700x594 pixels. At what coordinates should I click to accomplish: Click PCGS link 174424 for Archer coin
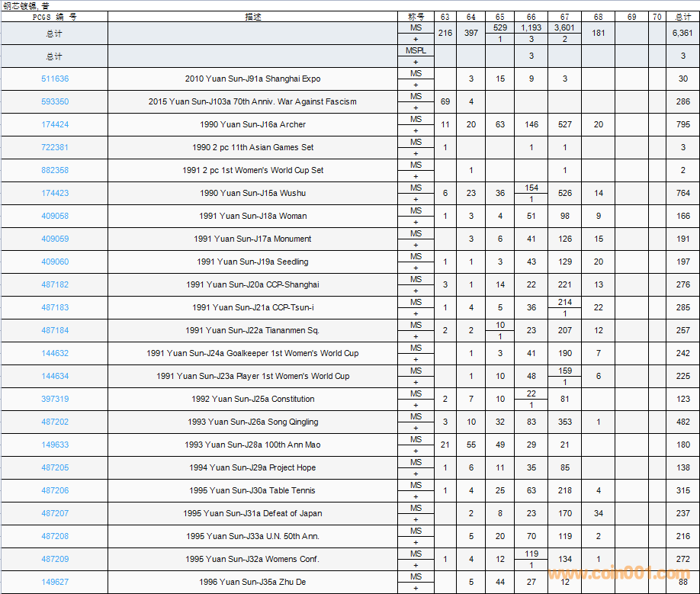(54, 124)
